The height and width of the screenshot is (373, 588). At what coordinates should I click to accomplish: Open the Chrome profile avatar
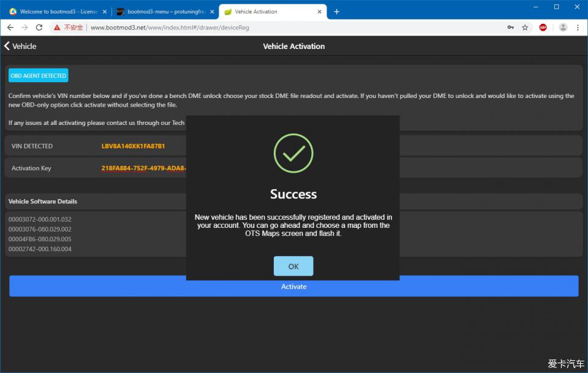point(563,28)
